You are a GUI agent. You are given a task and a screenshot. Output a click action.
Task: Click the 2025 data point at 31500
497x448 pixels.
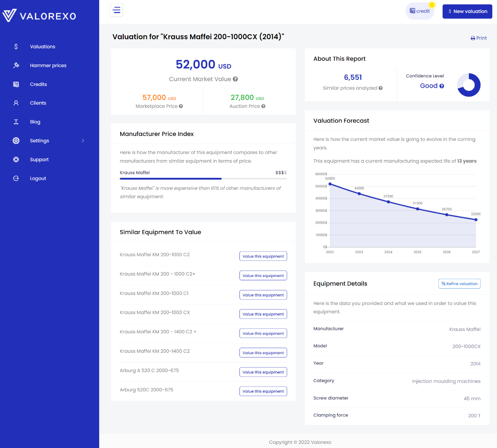click(x=418, y=209)
